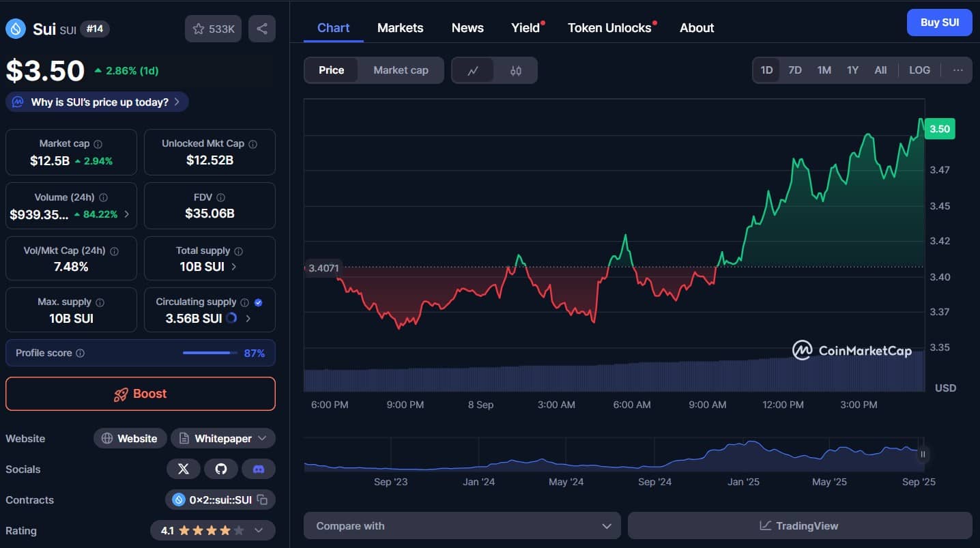Click the circulating supply progress ring
This screenshot has height=548, width=980.
pos(231,318)
